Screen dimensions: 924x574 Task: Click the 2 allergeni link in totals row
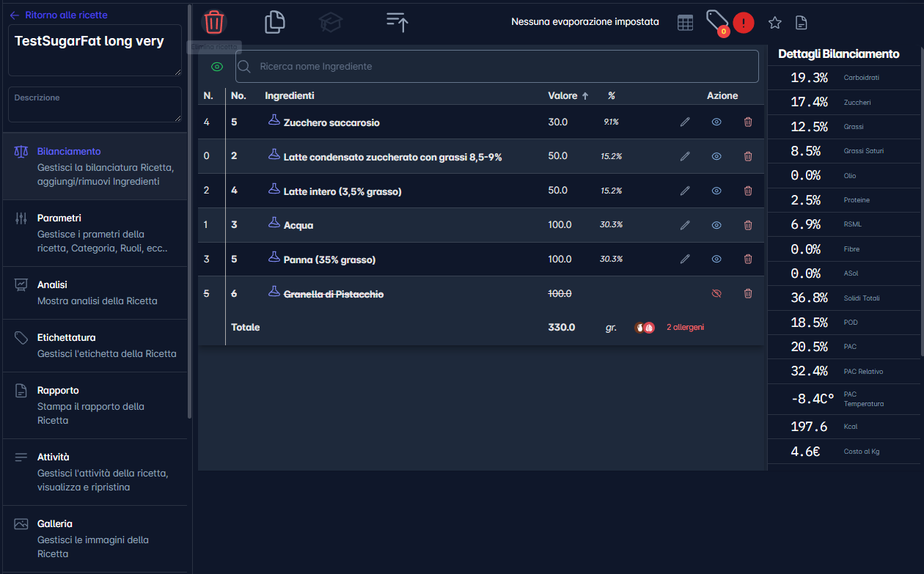pos(685,328)
